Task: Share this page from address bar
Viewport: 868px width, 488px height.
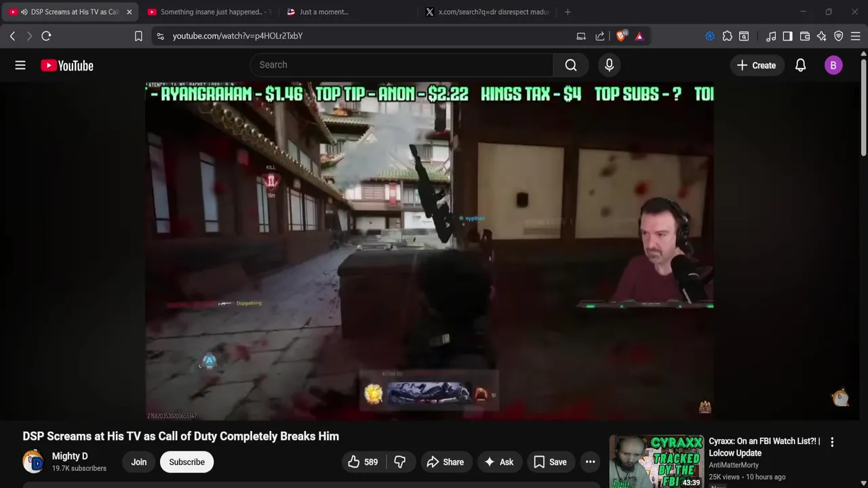Action: pyautogui.click(x=600, y=36)
